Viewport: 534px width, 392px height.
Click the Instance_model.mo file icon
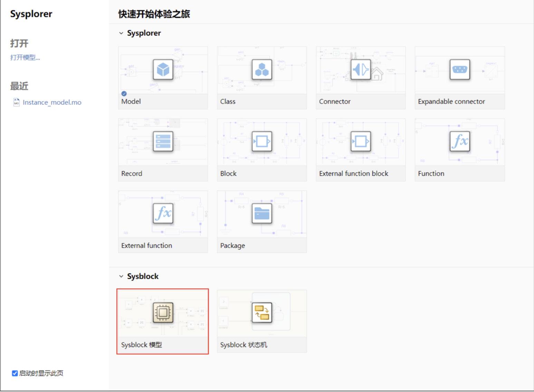pos(16,102)
